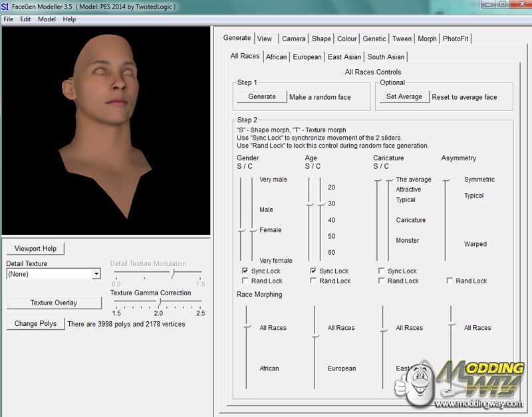This screenshot has width=532, height=417.
Task: Expand the Detail Texture dropdown
Action: click(x=96, y=274)
